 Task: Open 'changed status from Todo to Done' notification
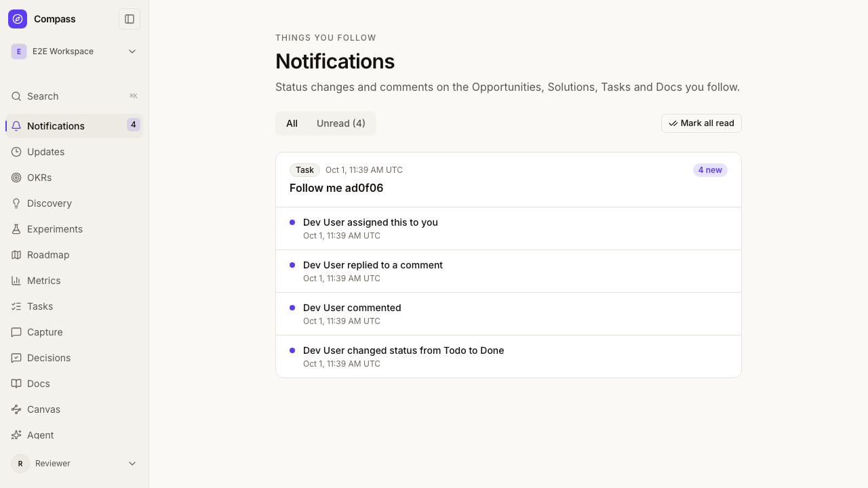(509, 357)
